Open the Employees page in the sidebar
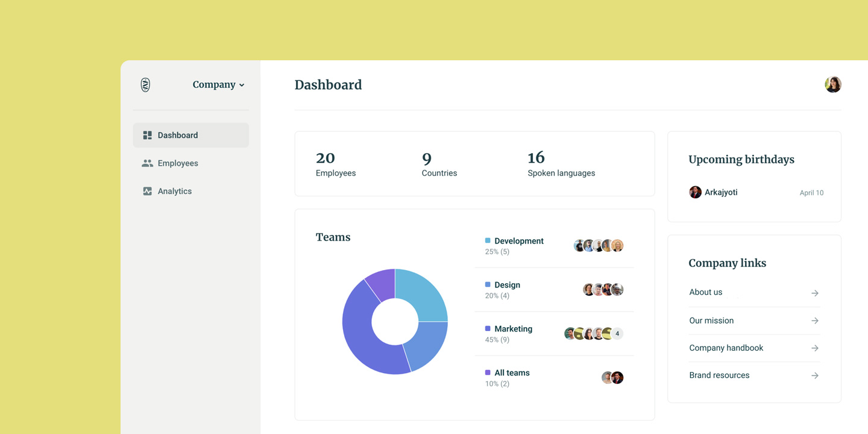 coord(190,163)
